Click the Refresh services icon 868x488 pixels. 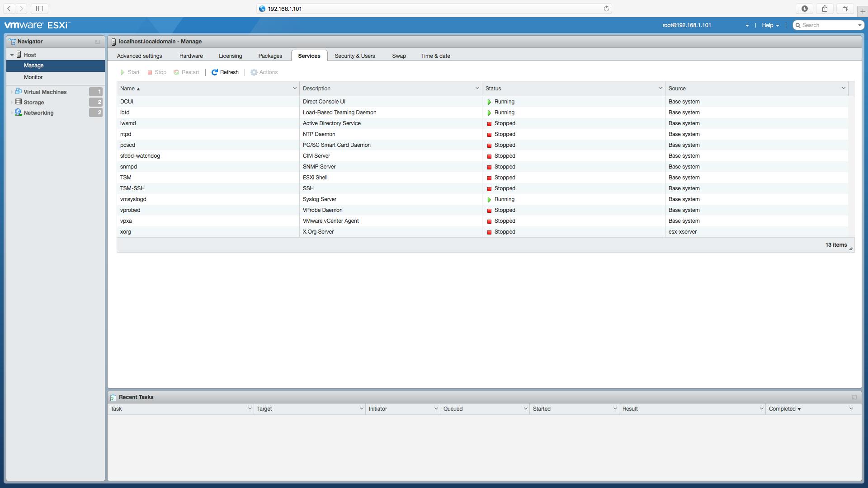point(215,72)
